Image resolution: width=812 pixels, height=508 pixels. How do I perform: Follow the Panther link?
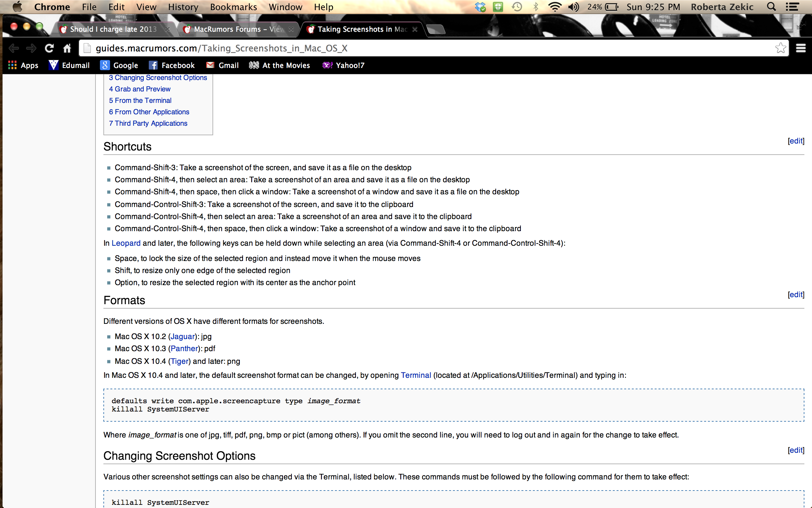pyautogui.click(x=185, y=349)
